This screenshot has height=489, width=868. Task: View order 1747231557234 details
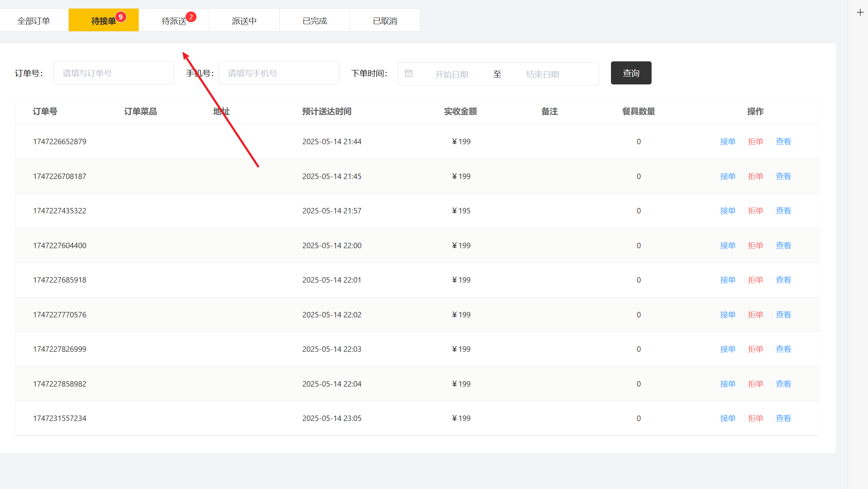783,418
